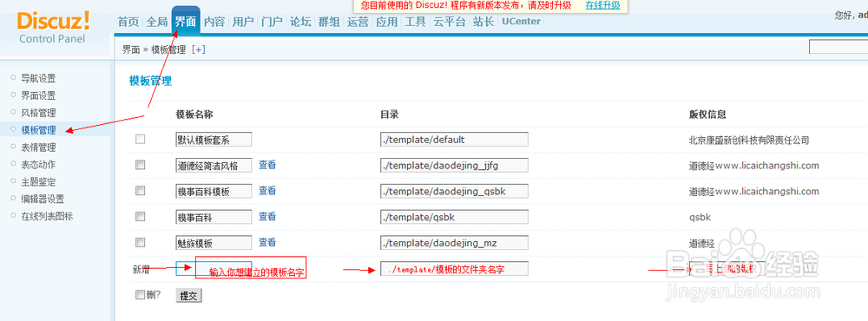Screen dimensions: 868x321
Task: Open 编辑器设置 in the sidebar
Action: click(43, 200)
